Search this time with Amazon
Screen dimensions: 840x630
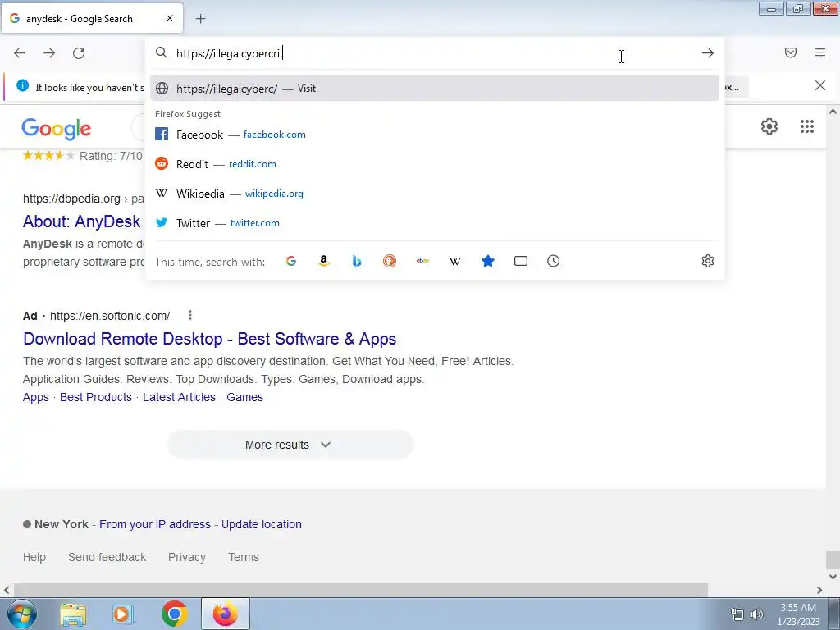[x=323, y=261]
